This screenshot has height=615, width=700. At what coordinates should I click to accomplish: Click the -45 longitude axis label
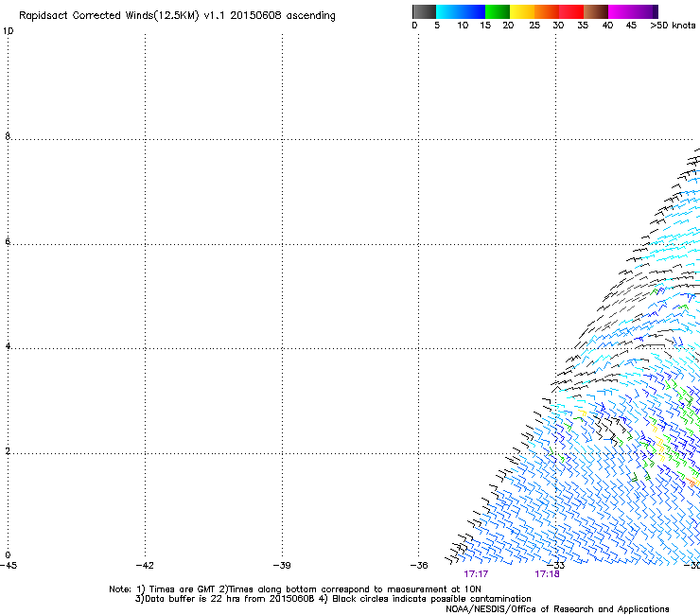9,566
